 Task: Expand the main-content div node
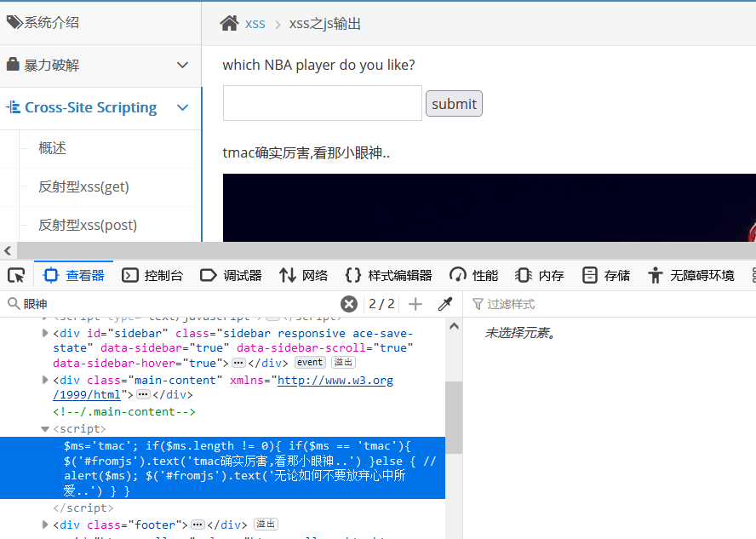coord(45,380)
